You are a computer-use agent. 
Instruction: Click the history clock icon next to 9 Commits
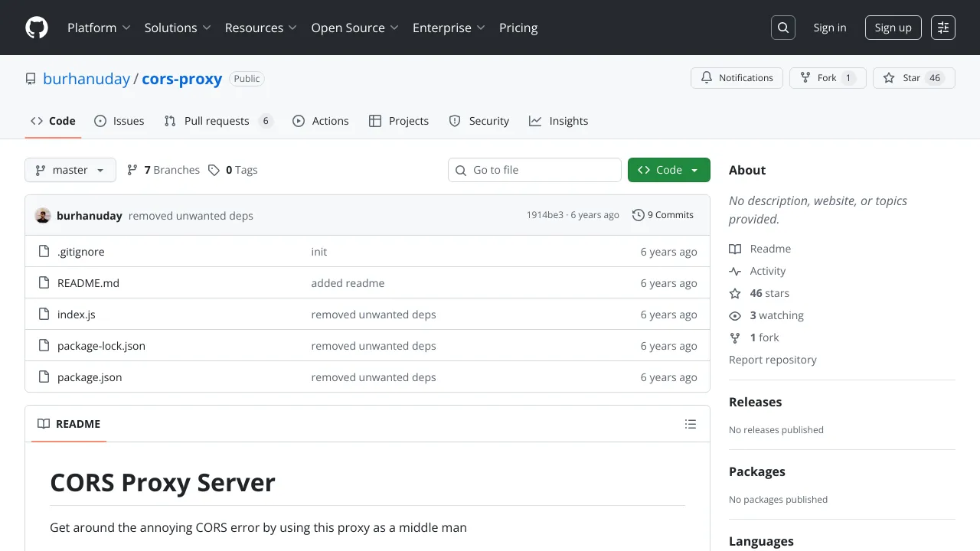(639, 215)
